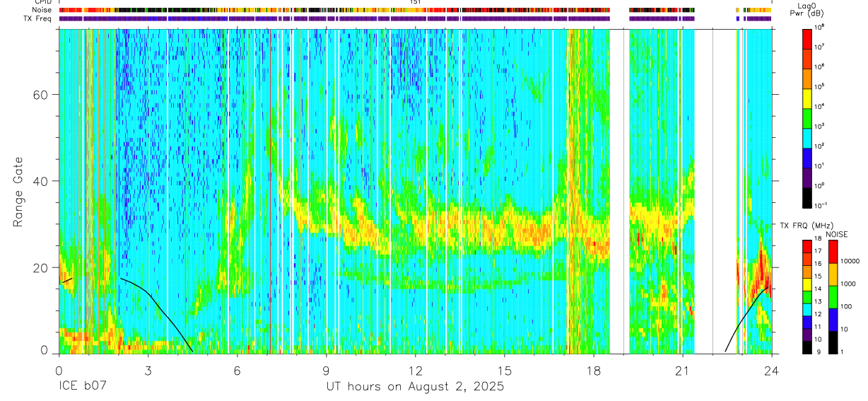This screenshot has width=868, height=401.
Task: Click the yellow segment of Lag0 Pwr colorbar
Action: 807,98
